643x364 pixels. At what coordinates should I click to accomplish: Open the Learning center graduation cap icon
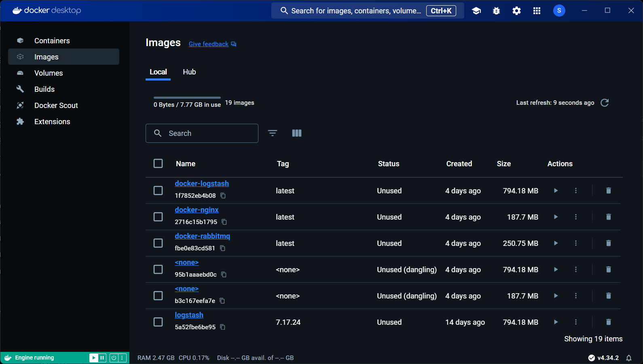(476, 11)
